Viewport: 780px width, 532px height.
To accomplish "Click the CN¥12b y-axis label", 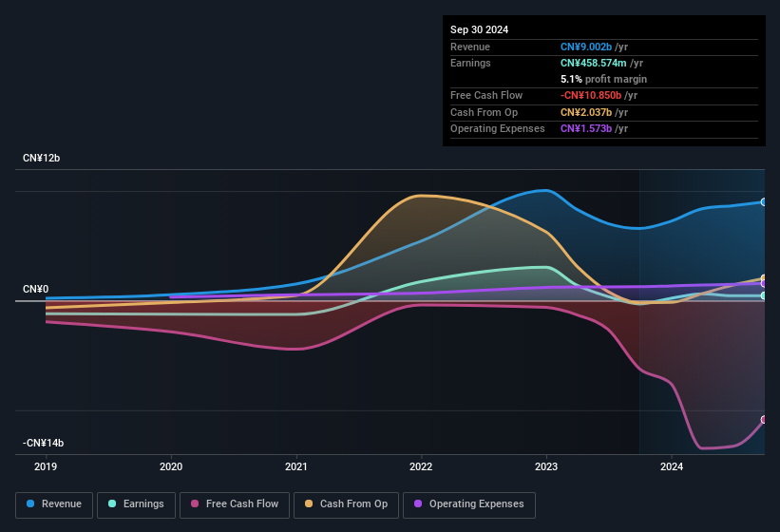I will pos(41,158).
